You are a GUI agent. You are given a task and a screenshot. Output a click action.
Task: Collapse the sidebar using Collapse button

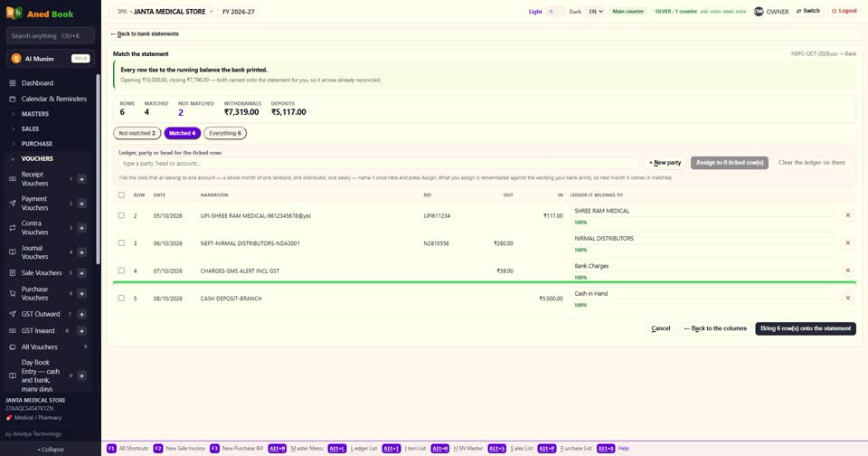[x=51, y=450]
